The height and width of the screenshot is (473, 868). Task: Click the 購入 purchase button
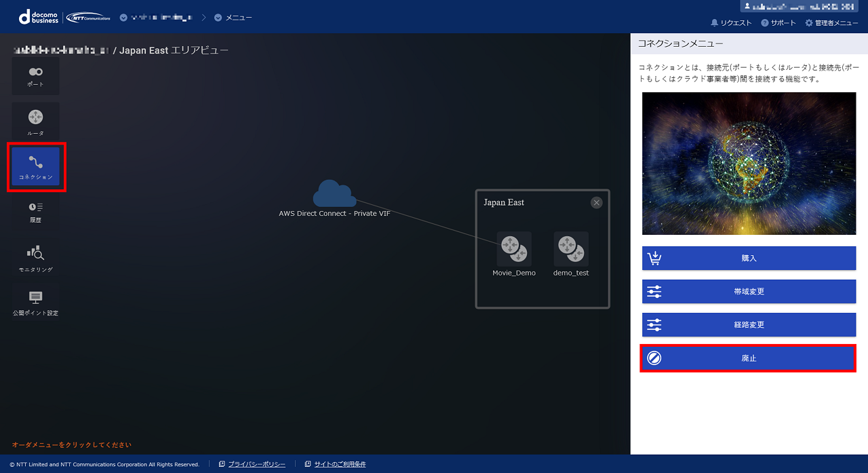(x=749, y=259)
